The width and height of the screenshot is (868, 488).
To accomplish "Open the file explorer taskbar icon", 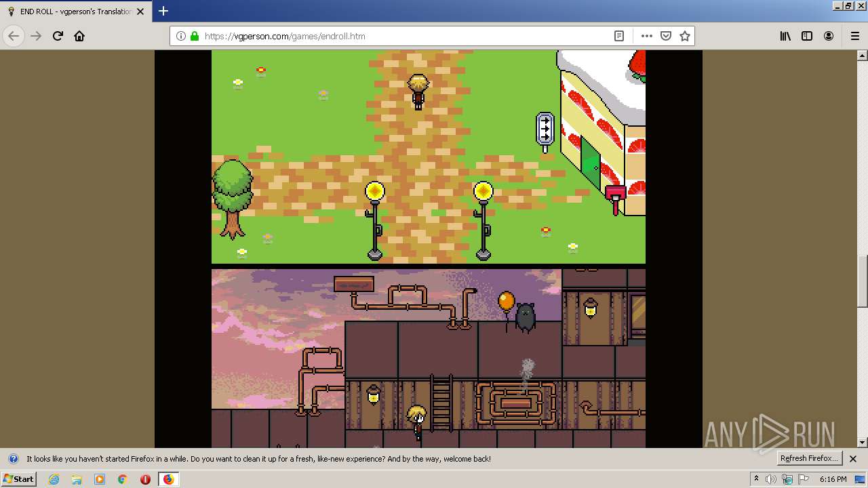I will 77,479.
